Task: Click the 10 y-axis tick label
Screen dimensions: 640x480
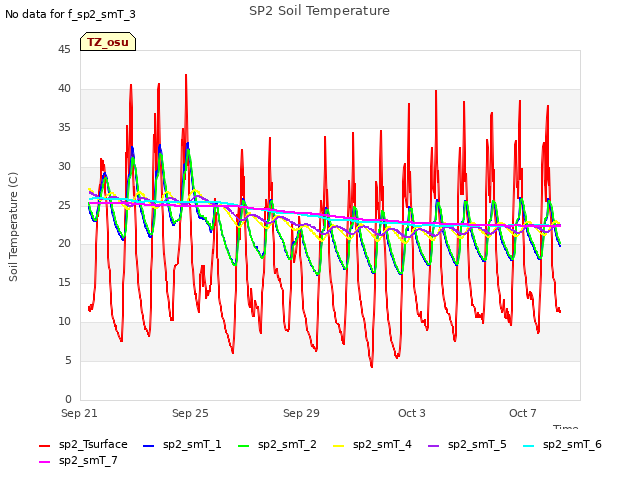Action: coord(64,322)
